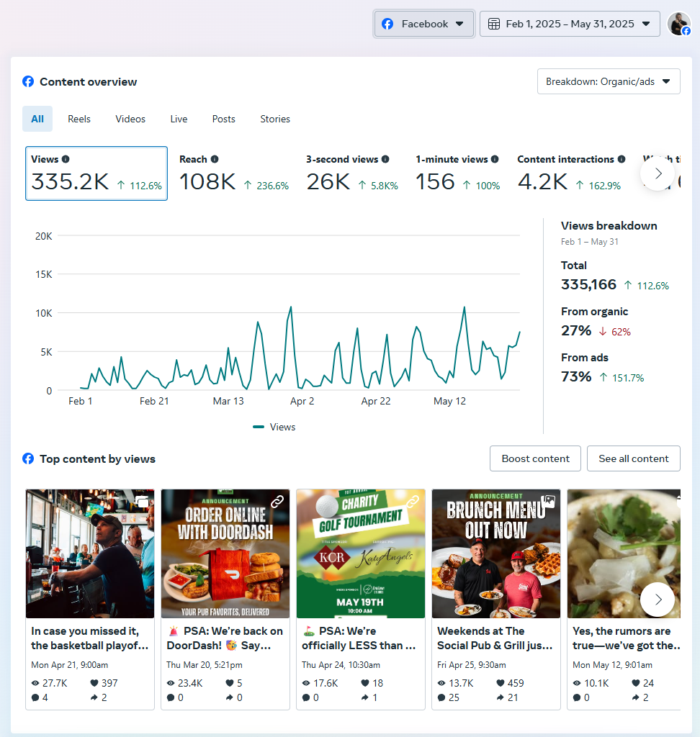Click the charity golf tournament post thumbnail
This screenshot has height=737, width=700.
(x=359, y=553)
